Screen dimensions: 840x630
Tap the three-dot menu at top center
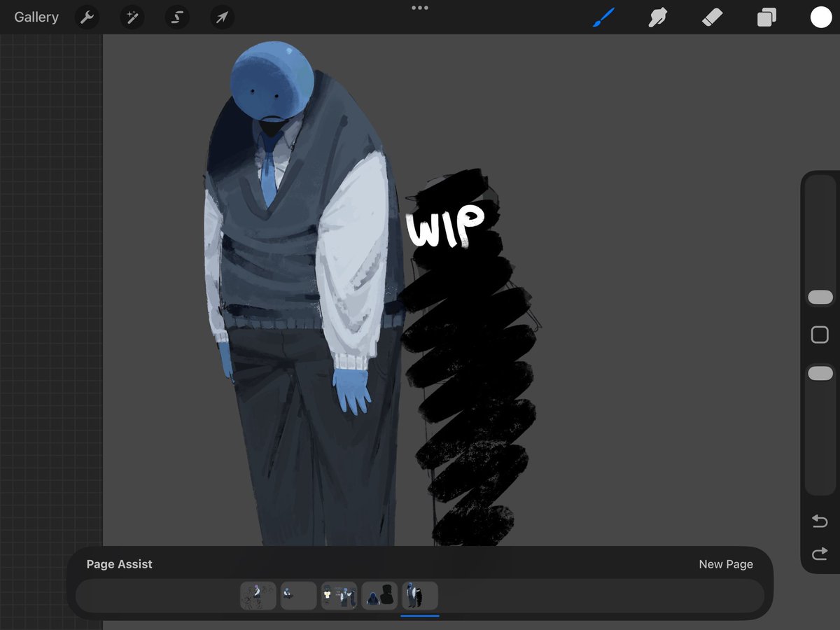click(420, 8)
